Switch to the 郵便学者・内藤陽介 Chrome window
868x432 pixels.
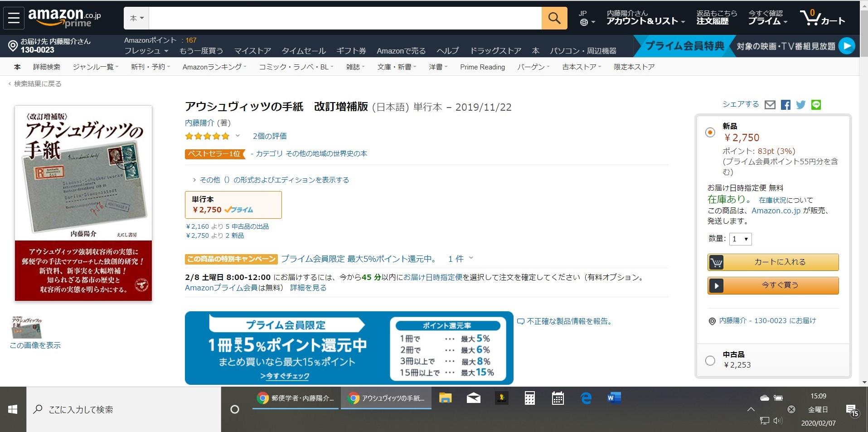[296, 398]
